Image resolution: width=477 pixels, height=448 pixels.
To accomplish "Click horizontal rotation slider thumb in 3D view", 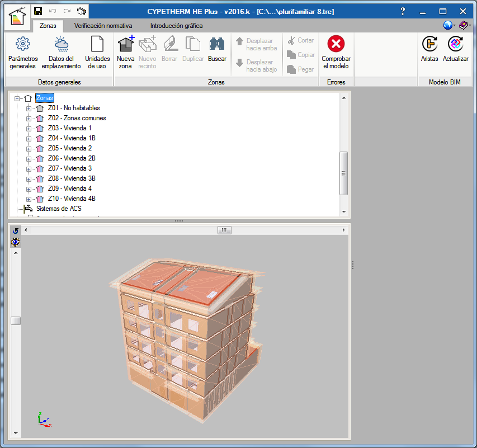I will [x=224, y=230].
